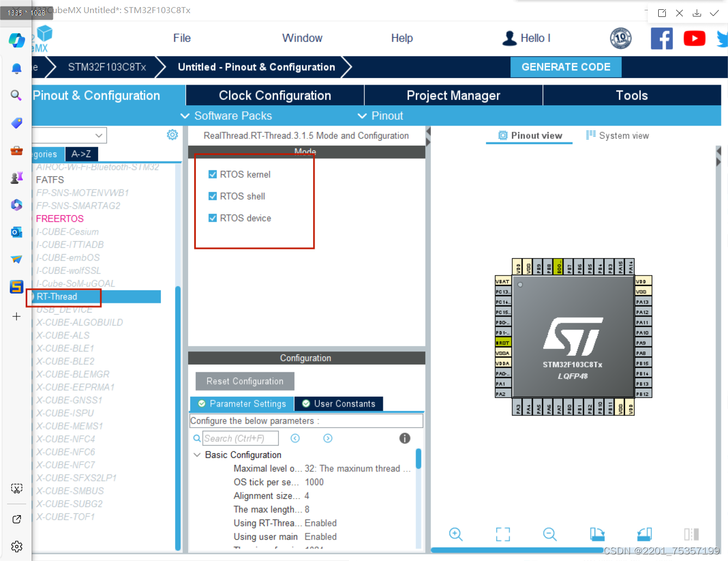Screen dimensions: 728x561
Task: Switch to Pinout view
Action: [x=530, y=135]
